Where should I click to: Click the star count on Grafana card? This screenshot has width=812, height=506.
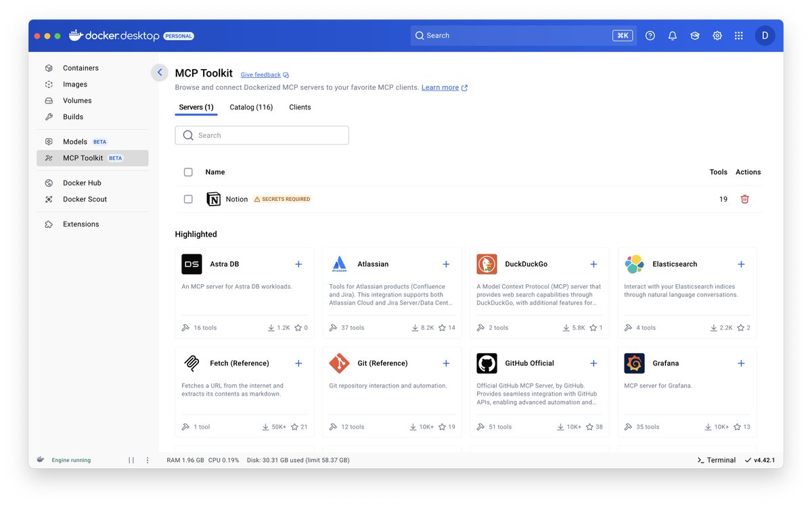click(742, 427)
